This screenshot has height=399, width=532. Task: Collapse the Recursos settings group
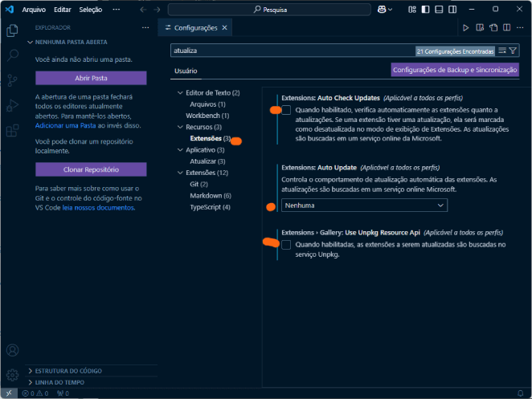click(x=180, y=127)
